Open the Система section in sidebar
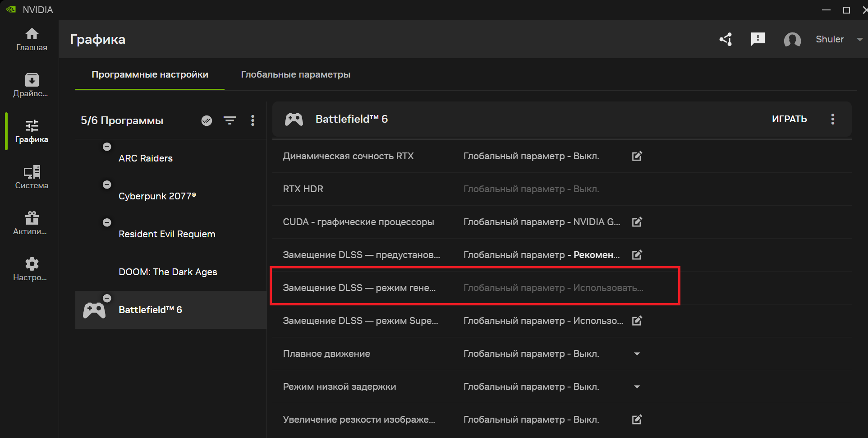Image resolution: width=868 pixels, height=438 pixels. click(32, 177)
